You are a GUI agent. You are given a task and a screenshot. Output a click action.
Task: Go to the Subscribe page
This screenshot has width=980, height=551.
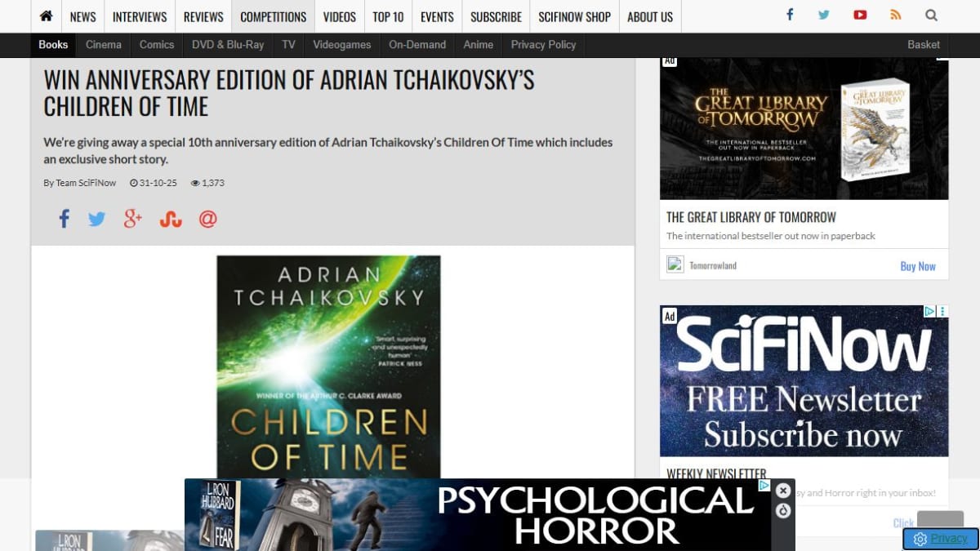[x=496, y=16]
